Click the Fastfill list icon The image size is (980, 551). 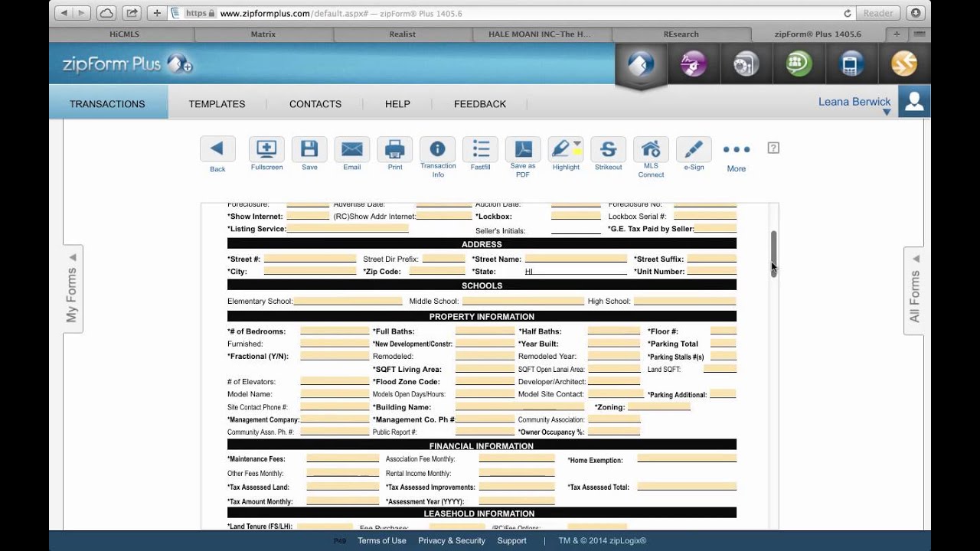click(481, 149)
